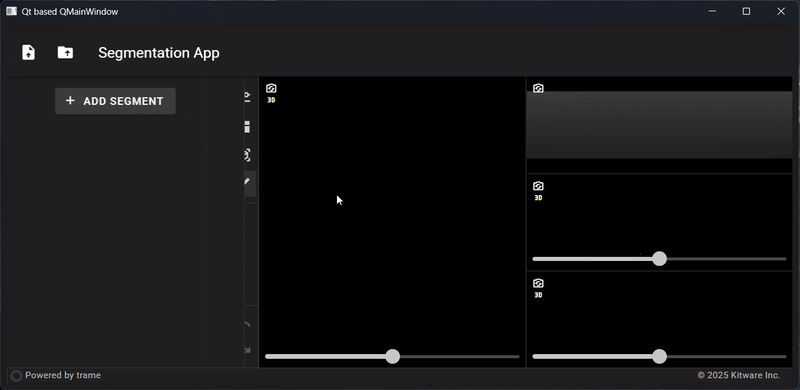800x390 pixels.
Task: Reset camera in the bottom-right viewport
Action: (x=538, y=283)
